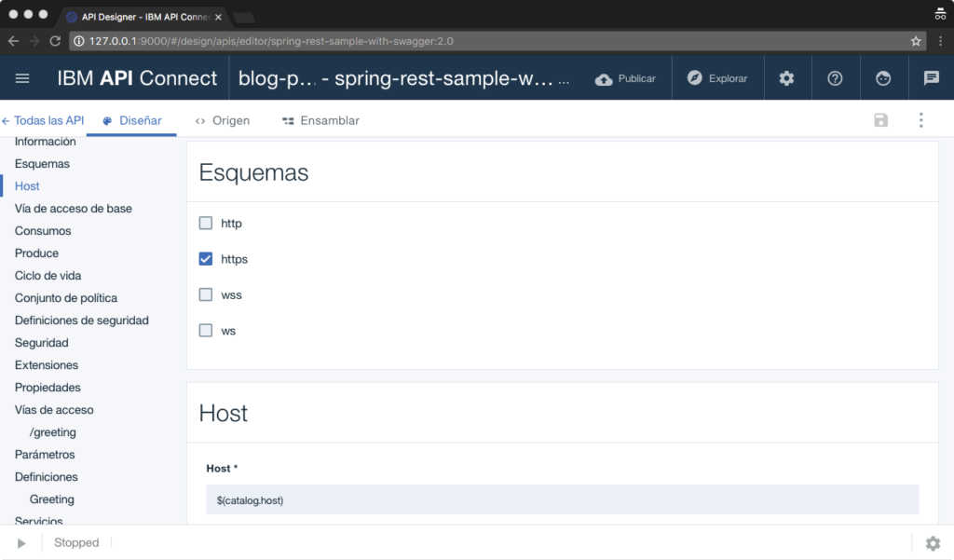Check the wss scheme
The image size is (954, 560).
pyautogui.click(x=205, y=294)
